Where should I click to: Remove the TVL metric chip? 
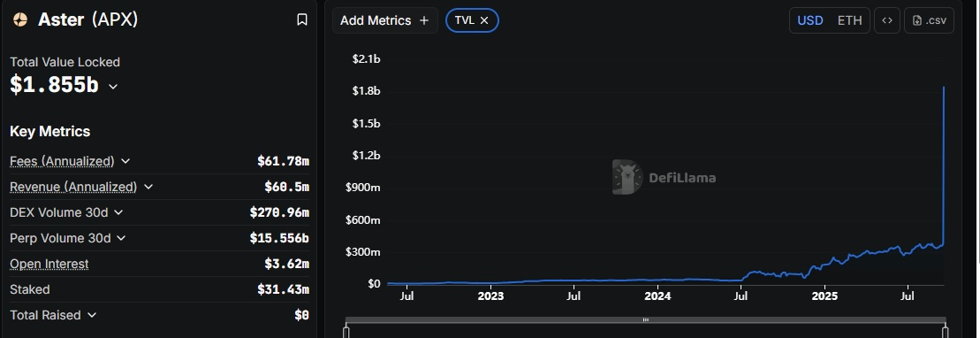pyautogui.click(x=484, y=20)
